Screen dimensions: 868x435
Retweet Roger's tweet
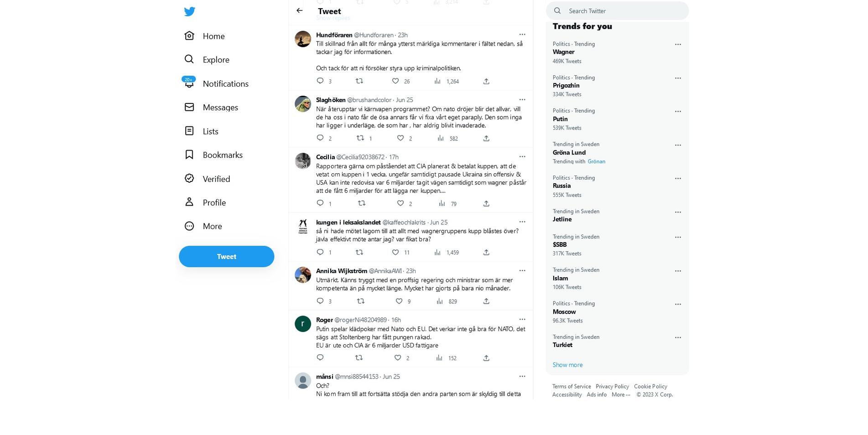pyautogui.click(x=359, y=358)
